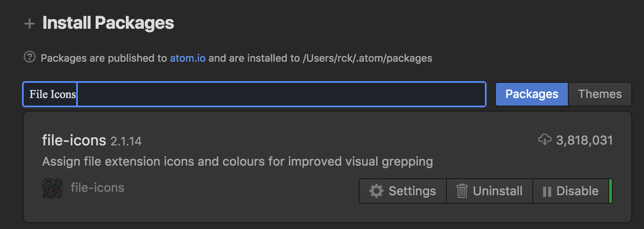644x229 pixels.
Task: Focus the File Icons search field
Action: point(254,94)
